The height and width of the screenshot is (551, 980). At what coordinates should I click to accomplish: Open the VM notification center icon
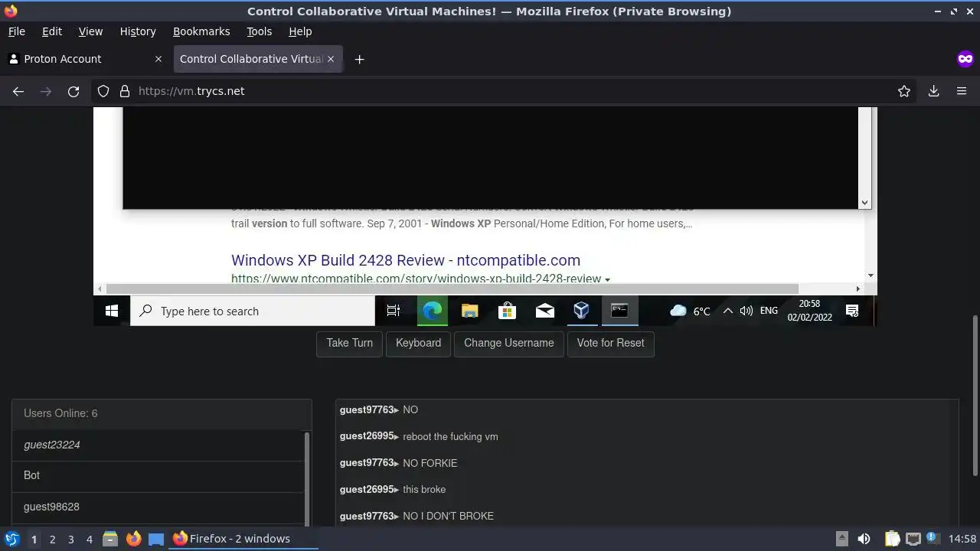(x=852, y=311)
